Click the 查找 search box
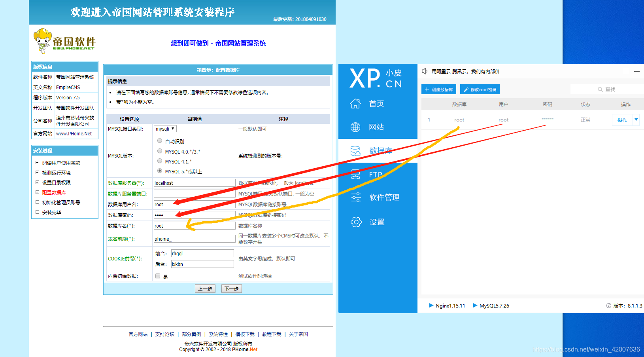The image size is (644, 357). click(607, 89)
